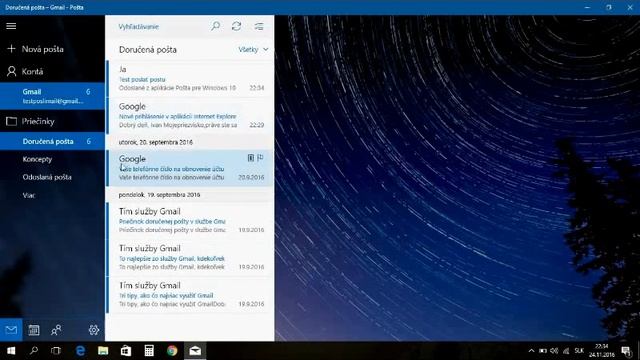Open the Mail settings gear

coord(94,330)
